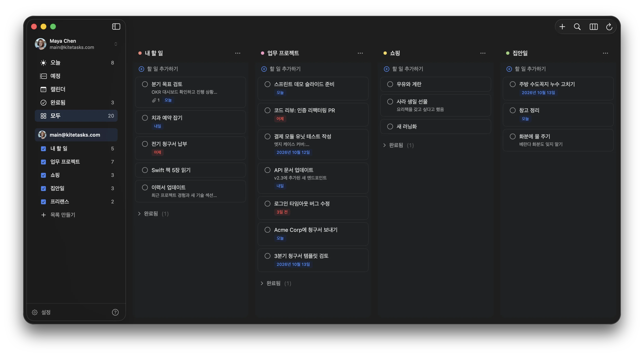Uncheck the 내 할 일 list checkbox

tap(43, 149)
